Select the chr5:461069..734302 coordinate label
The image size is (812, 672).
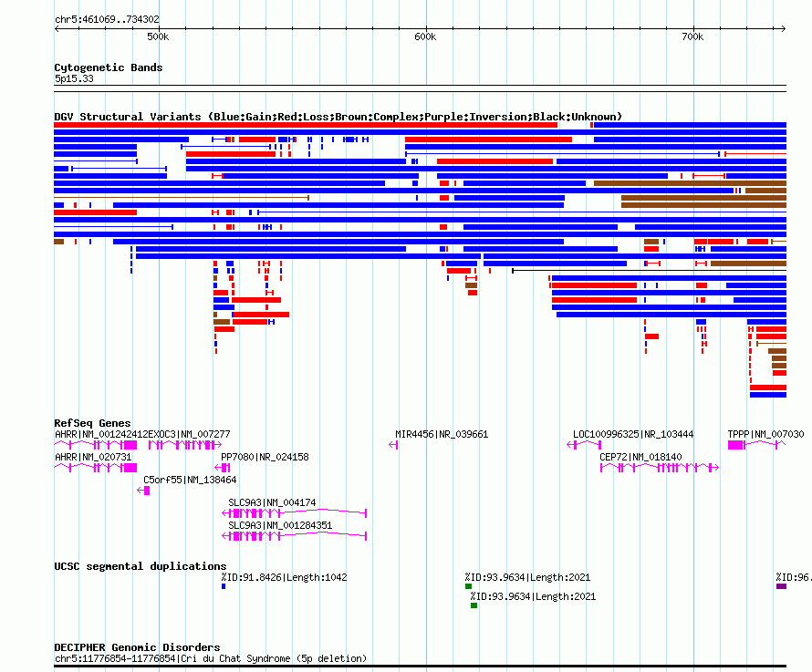(107, 19)
